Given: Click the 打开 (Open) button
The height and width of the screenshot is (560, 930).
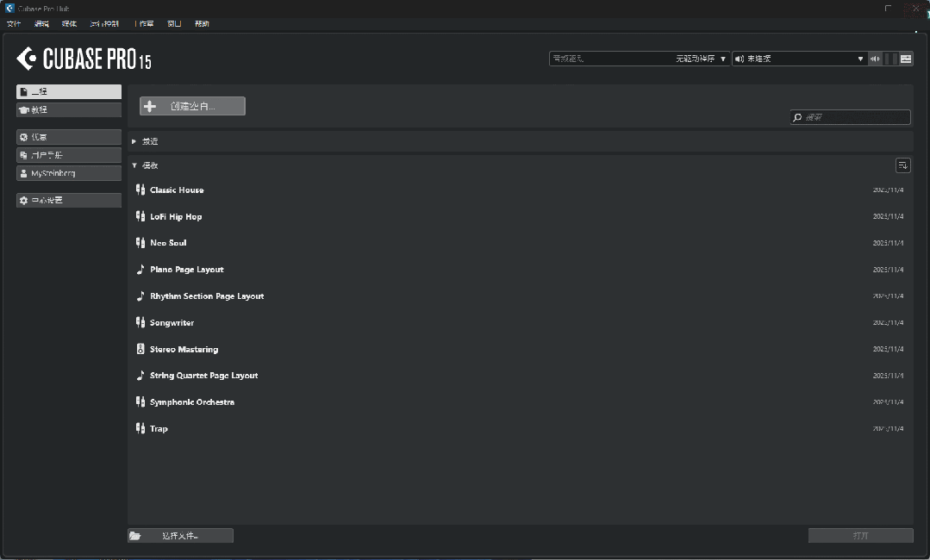Looking at the screenshot, I should [860, 536].
